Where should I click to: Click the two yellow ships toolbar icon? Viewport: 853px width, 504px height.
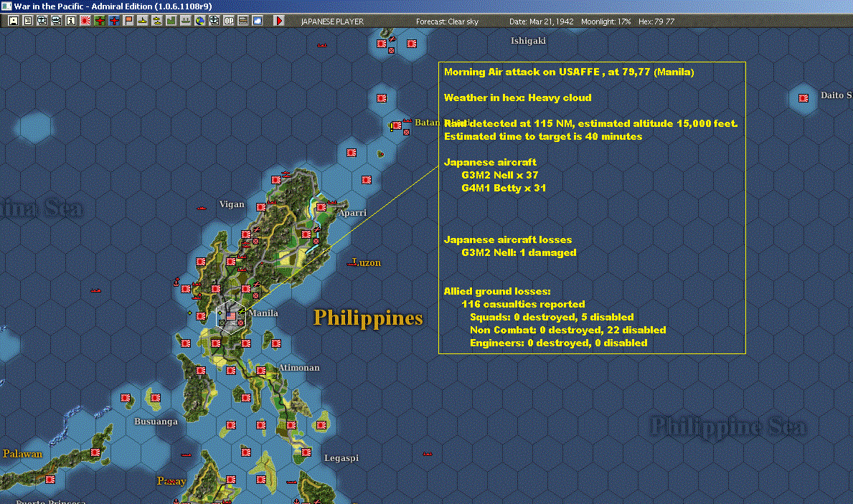(x=157, y=21)
